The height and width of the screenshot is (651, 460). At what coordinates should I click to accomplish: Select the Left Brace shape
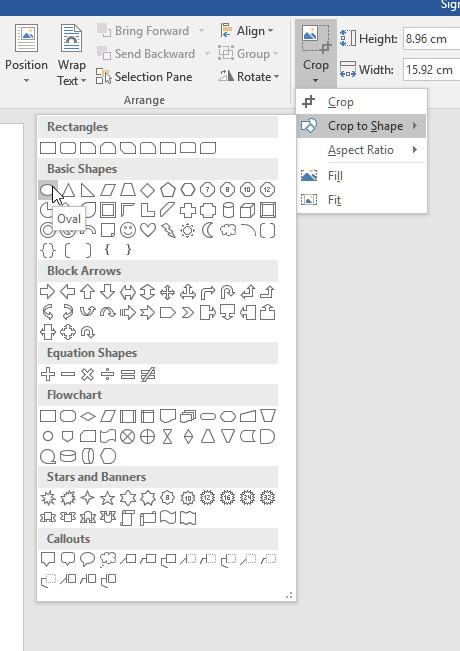[108, 250]
